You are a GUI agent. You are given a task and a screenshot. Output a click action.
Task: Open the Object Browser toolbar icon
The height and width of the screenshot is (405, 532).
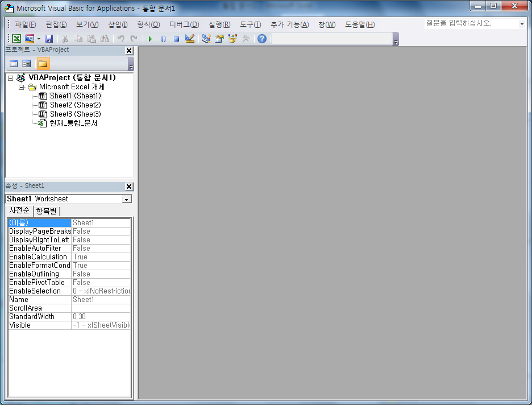coord(232,39)
